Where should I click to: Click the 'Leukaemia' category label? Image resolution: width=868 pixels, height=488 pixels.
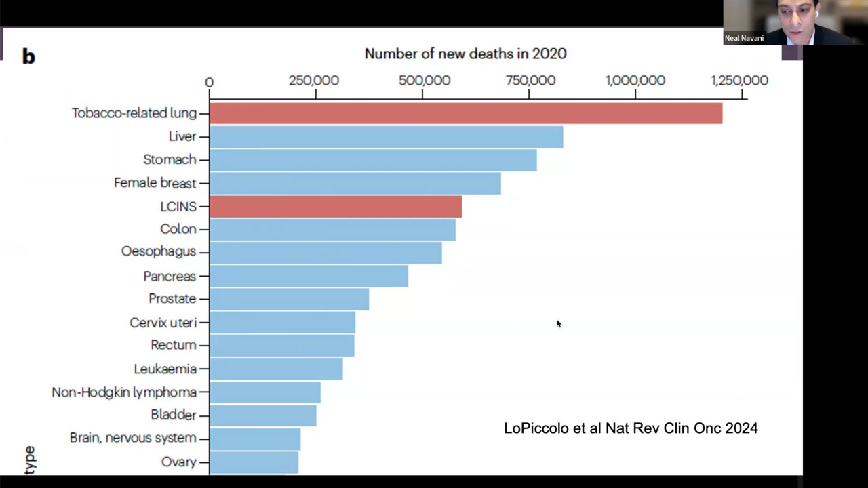pos(165,369)
